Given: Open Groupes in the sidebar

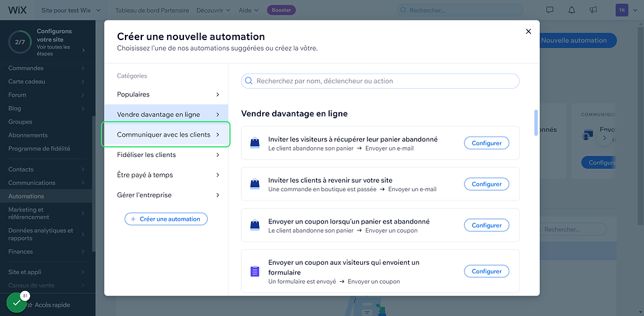Looking at the screenshot, I should pyautogui.click(x=47, y=122).
